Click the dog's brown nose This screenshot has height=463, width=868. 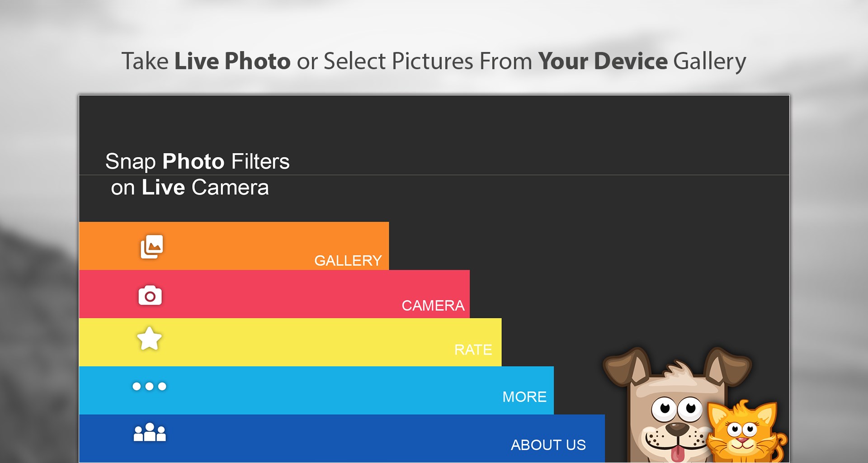[x=678, y=428]
